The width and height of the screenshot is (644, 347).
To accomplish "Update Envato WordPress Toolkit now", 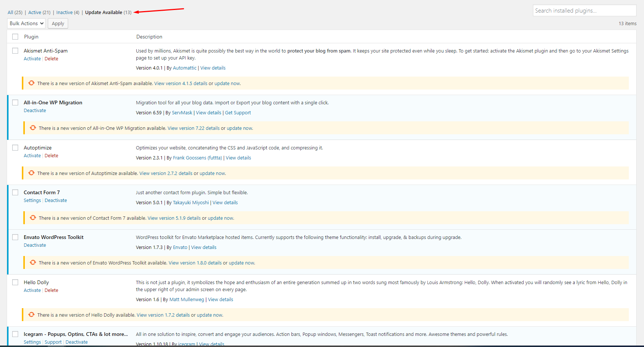I will 241,263.
